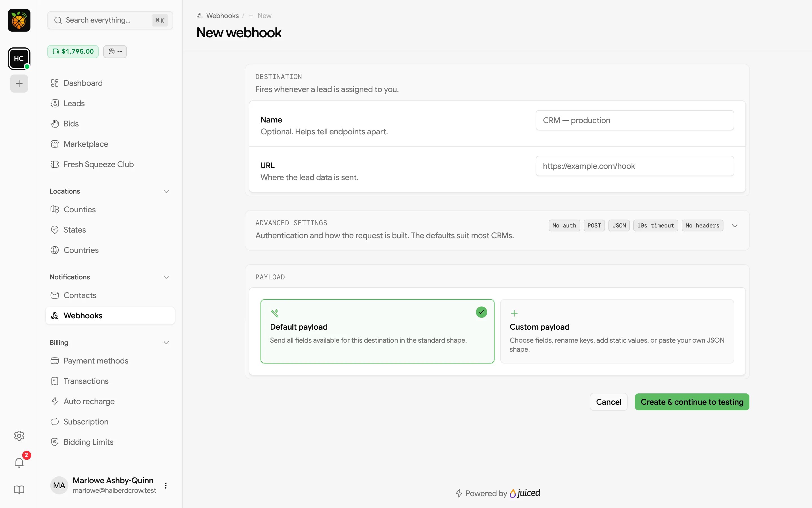Screen dimensions: 812x508
Task: Collapse the Locations section
Action: (x=110, y=191)
